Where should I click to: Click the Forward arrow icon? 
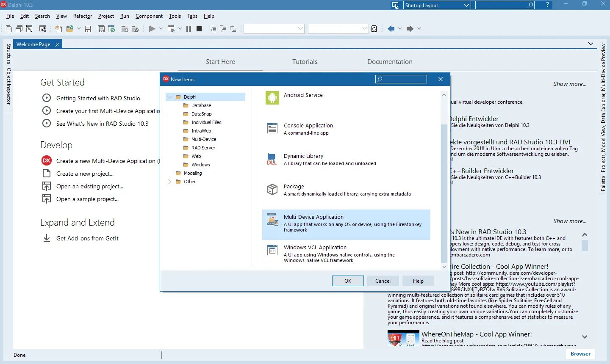tap(410, 29)
